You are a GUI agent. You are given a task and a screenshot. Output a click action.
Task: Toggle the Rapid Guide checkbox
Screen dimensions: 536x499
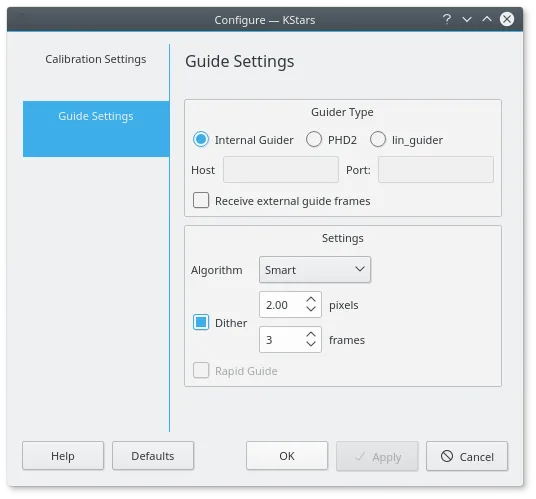201,370
